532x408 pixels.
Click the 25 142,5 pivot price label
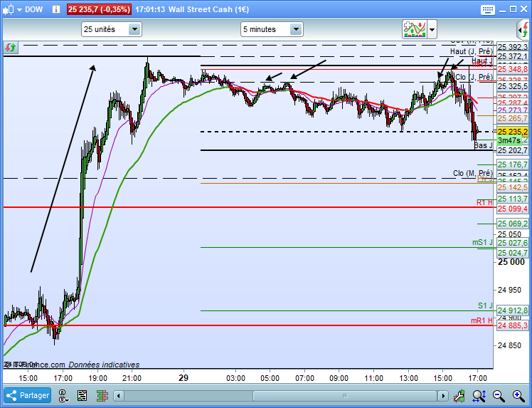pyautogui.click(x=513, y=187)
